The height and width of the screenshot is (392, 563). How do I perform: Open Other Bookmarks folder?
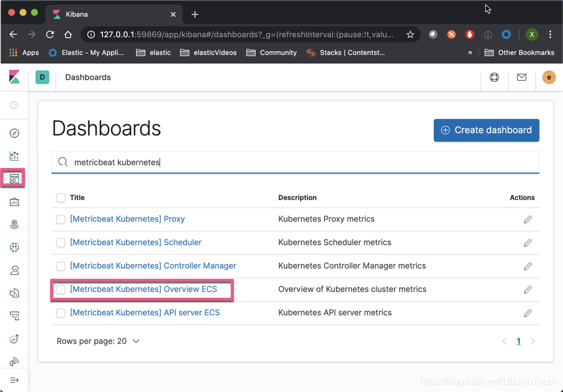tap(519, 53)
